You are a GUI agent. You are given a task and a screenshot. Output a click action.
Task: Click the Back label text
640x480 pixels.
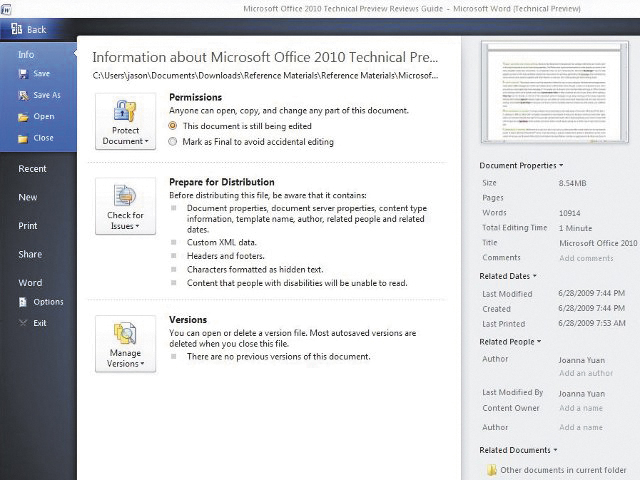37,29
